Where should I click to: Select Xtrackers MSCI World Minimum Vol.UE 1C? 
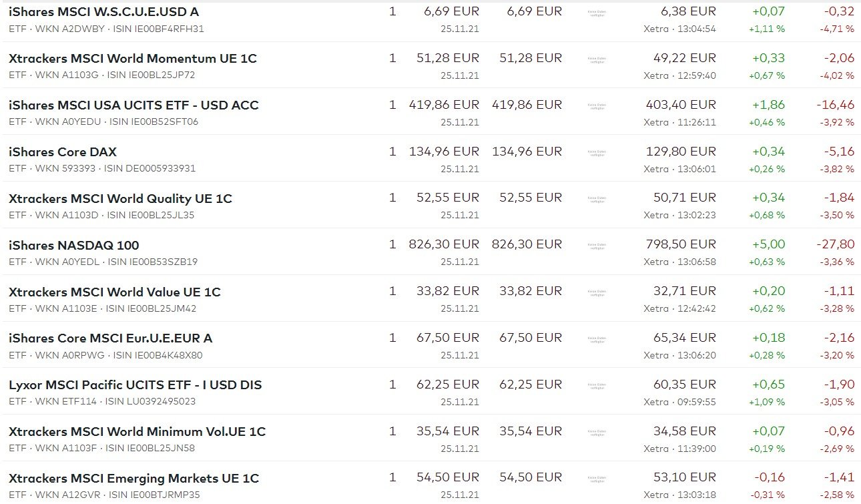tap(137, 432)
